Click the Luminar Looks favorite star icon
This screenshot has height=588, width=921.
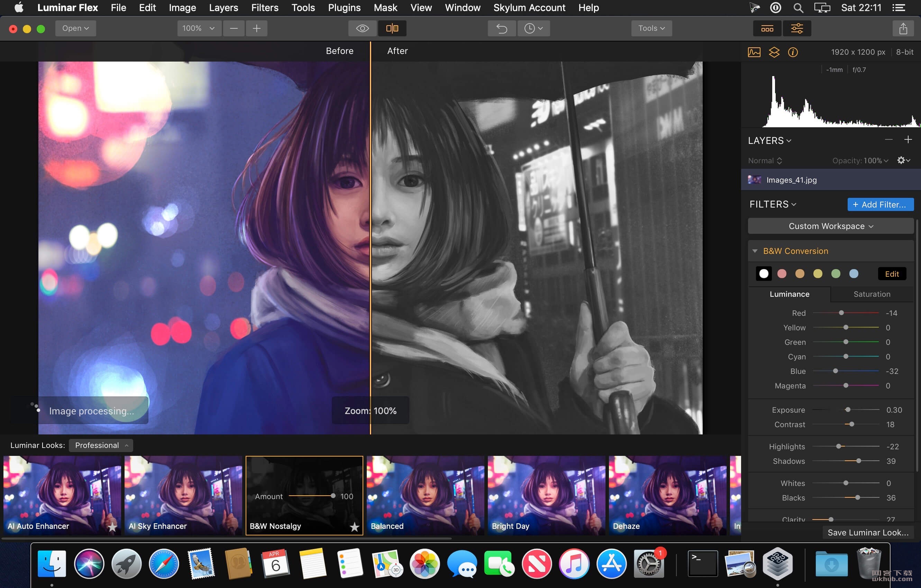point(354,526)
